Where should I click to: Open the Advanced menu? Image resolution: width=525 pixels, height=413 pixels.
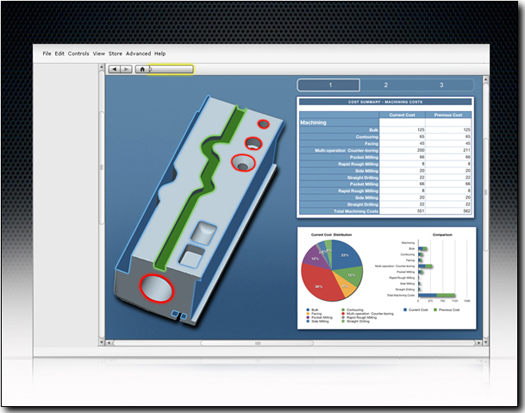click(138, 54)
